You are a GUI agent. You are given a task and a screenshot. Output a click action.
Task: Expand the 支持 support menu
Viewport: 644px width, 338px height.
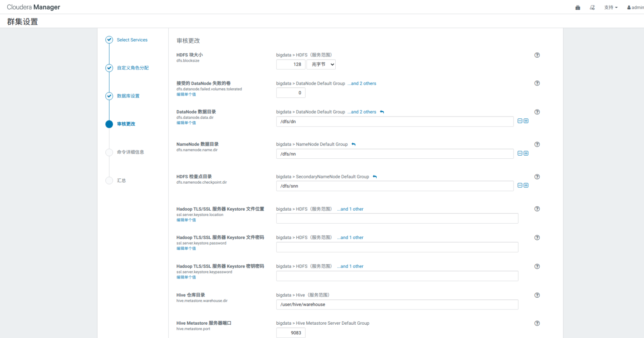click(611, 7)
